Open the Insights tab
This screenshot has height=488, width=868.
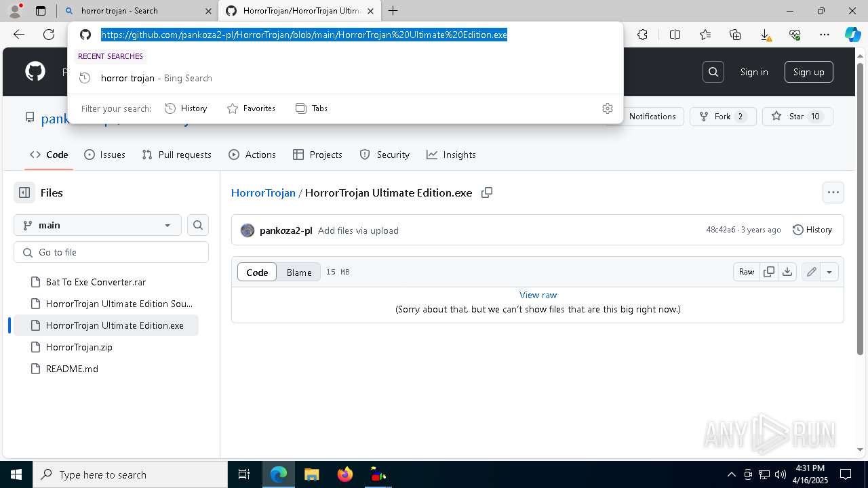pos(451,155)
